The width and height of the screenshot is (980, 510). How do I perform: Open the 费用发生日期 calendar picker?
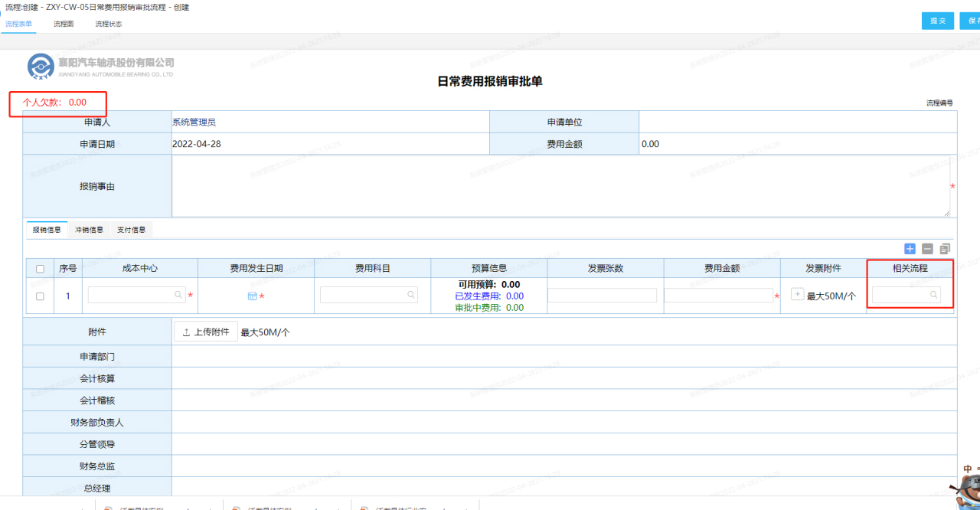tap(252, 296)
